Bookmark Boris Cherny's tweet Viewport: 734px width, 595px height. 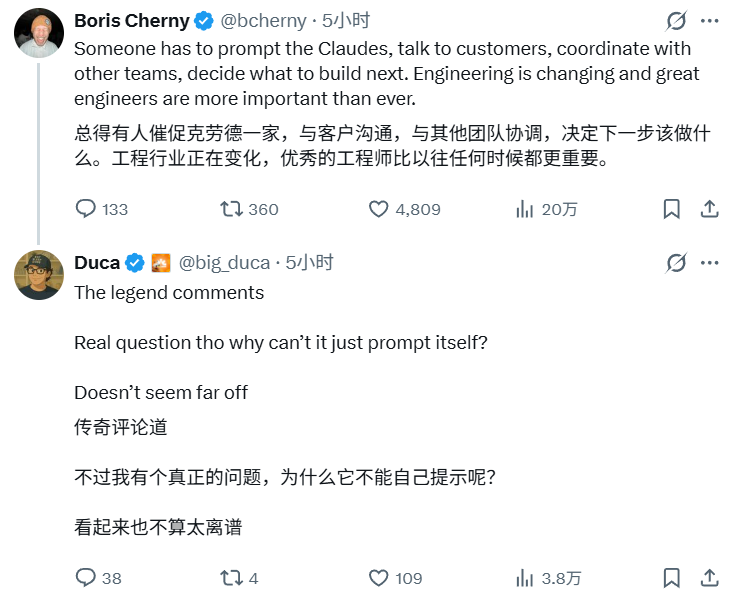coord(672,209)
